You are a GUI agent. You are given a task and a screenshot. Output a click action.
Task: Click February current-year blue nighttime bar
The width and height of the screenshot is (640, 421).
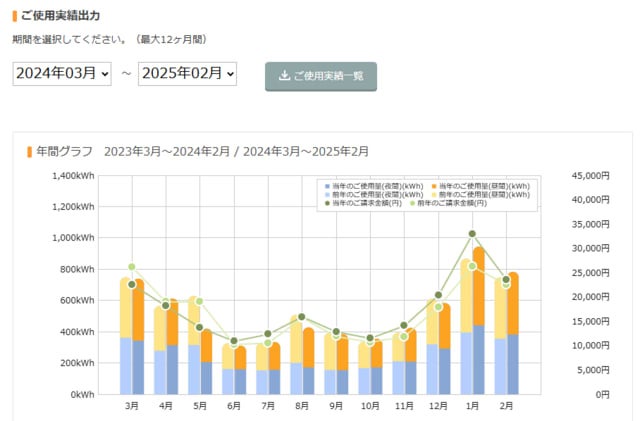click(x=512, y=364)
